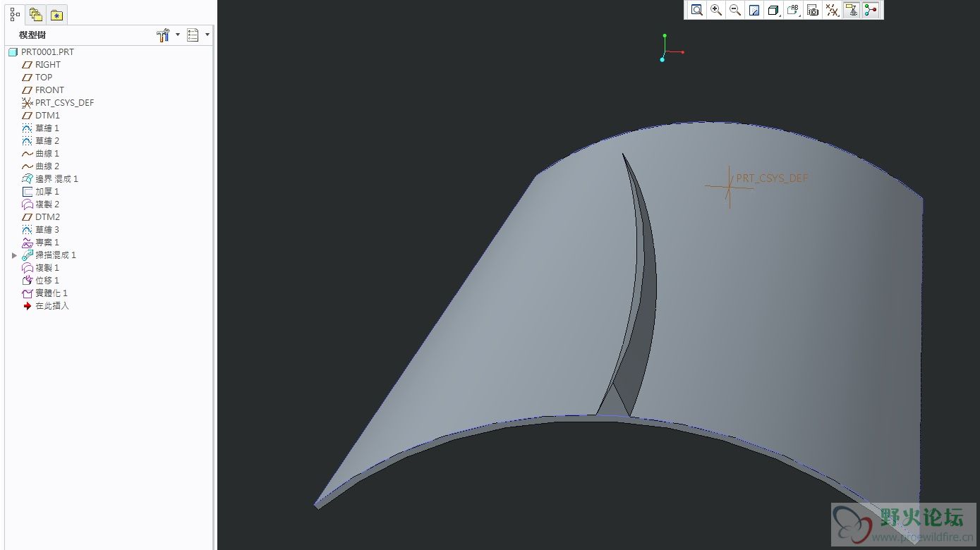Viewport: 980px width, 550px height.
Task: Select the 掃描混成 1 swept blend feature
Action: pos(49,255)
